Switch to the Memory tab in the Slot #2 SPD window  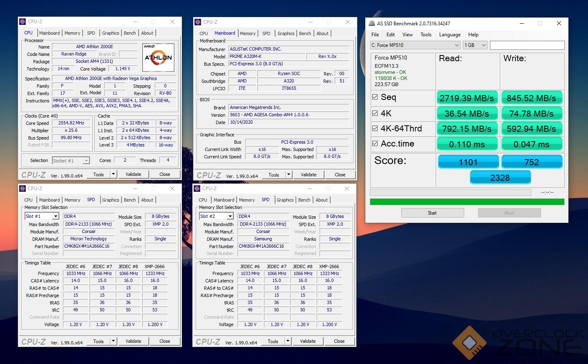(247, 200)
